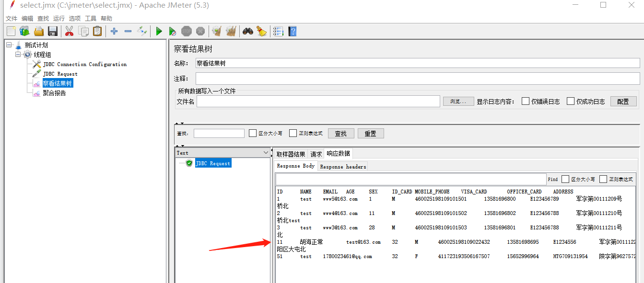Open the 工具 menu
The width and height of the screenshot is (644, 283).
point(91,18)
